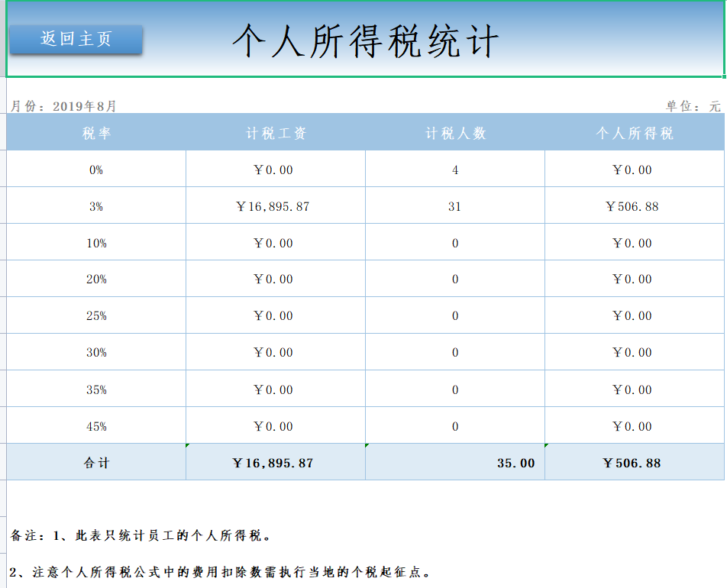Select the 10% tax rate cell
This screenshot has width=727, height=588.
pyautogui.click(x=96, y=243)
